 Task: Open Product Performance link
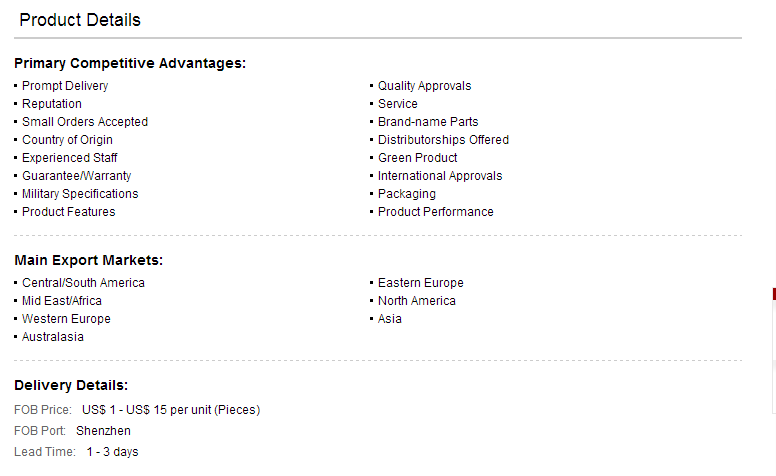[x=436, y=212]
